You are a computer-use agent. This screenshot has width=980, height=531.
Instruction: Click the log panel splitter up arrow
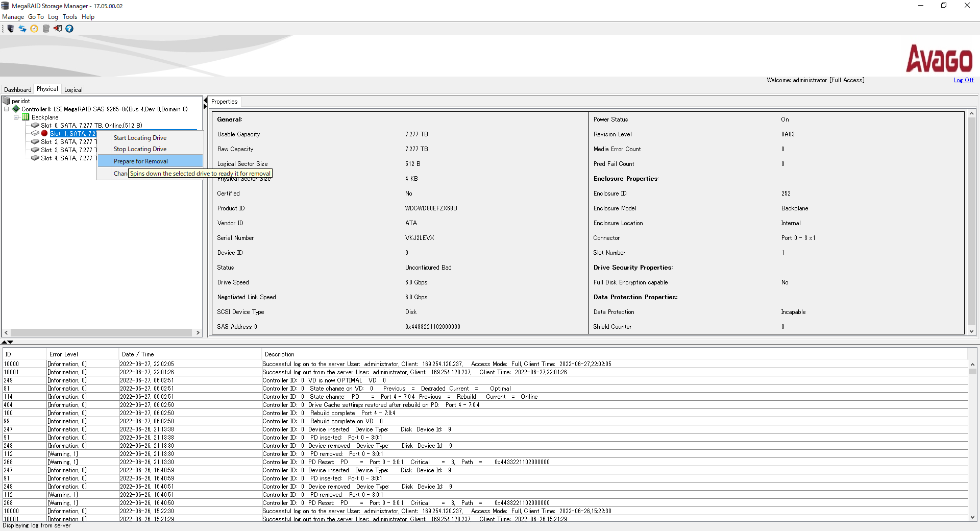(4, 342)
